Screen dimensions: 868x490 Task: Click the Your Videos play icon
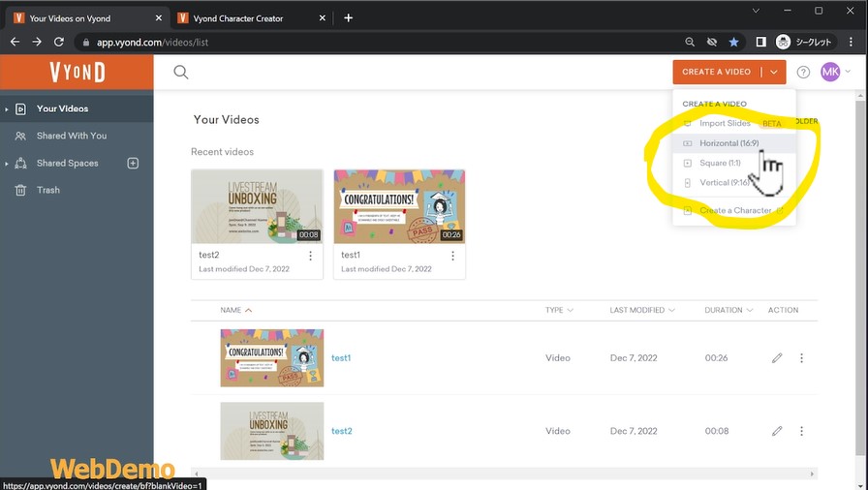click(20, 109)
